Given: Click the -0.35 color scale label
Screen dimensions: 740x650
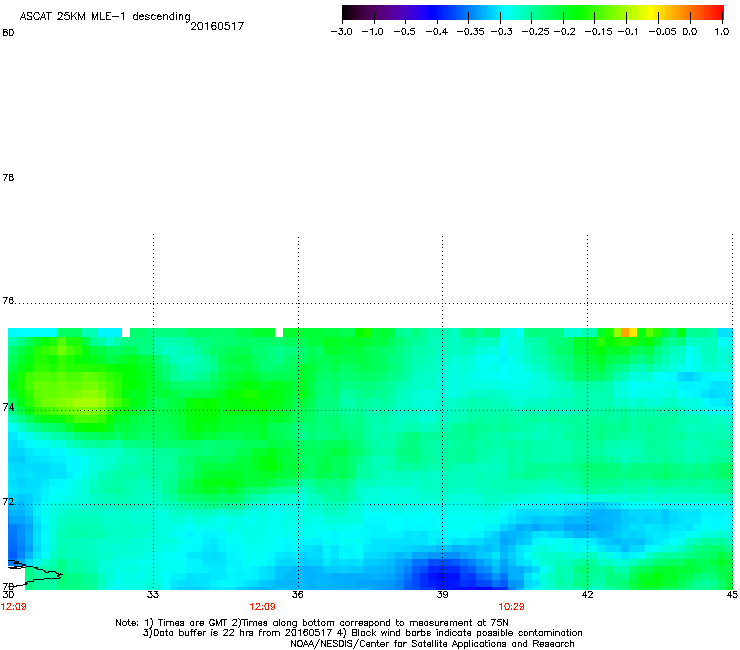Looking at the screenshot, I should click(471, 32).
